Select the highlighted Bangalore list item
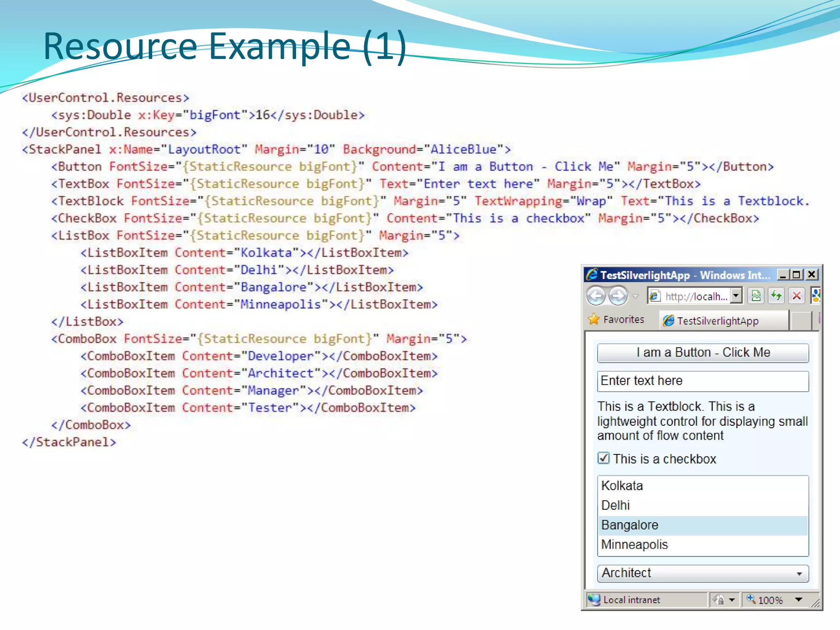 point(703,525)
